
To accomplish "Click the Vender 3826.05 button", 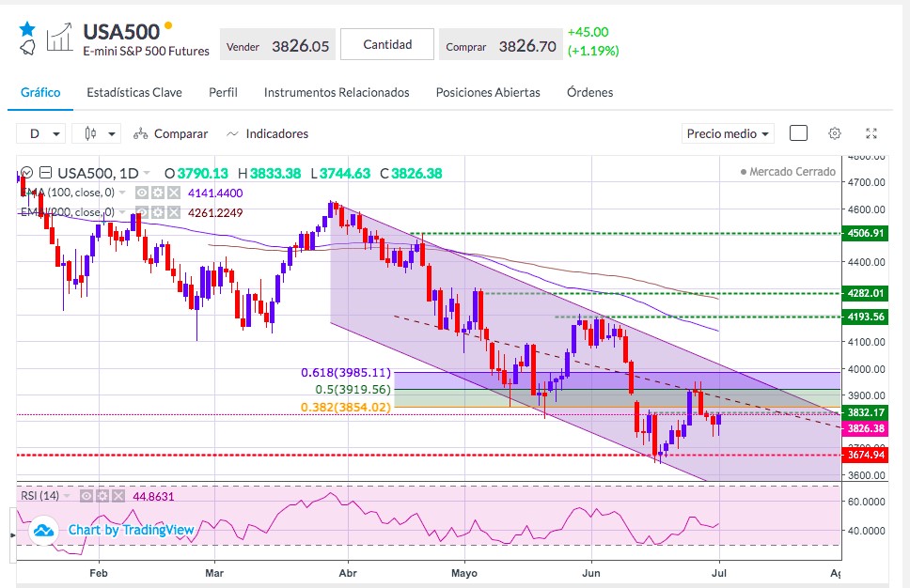I will pyautogui.click(x=277, y=45).
